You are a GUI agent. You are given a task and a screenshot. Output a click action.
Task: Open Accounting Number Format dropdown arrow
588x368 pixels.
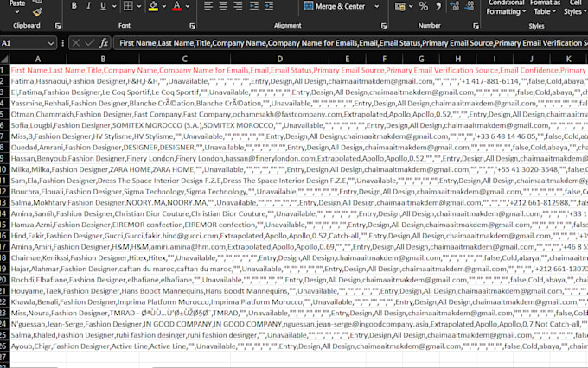(x=411, y=6)
